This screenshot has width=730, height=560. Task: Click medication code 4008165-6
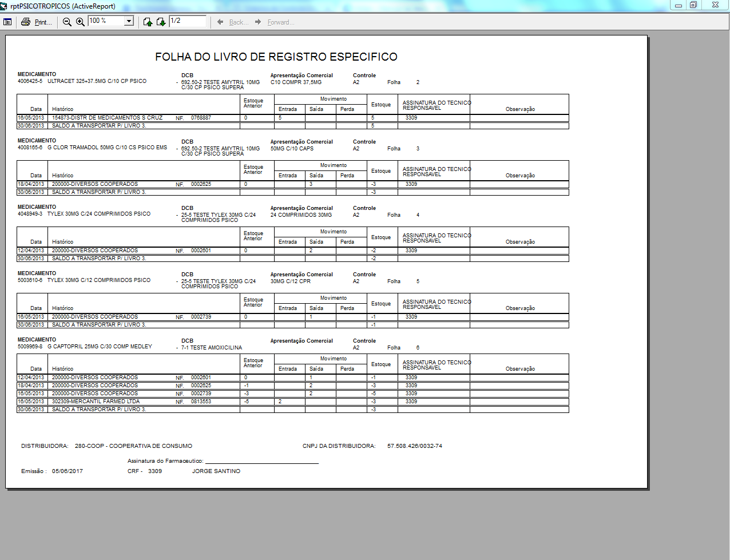(30, 148)
